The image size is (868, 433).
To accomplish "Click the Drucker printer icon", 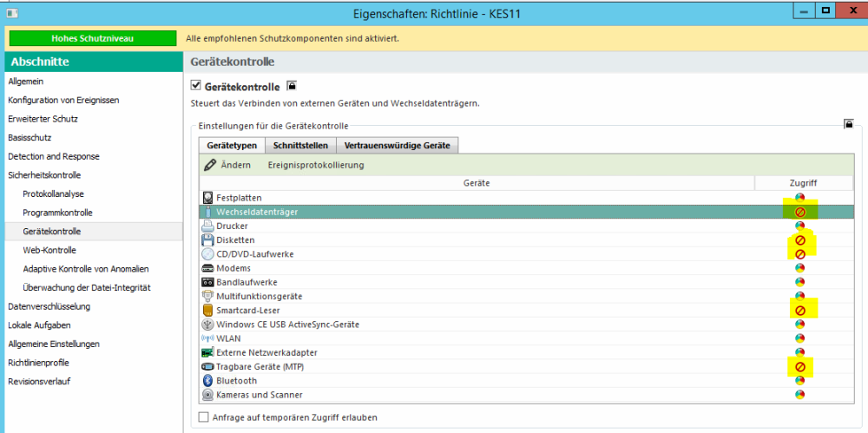I will tap(207, 226).
